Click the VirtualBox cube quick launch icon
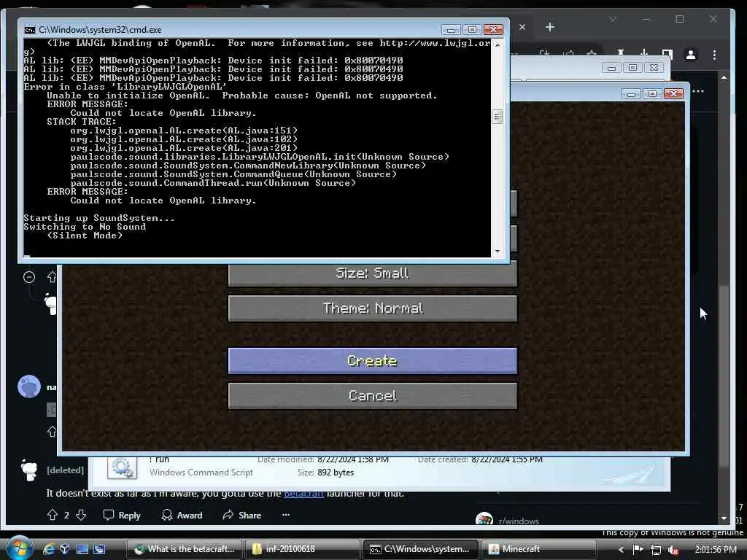 coord(65,549)
